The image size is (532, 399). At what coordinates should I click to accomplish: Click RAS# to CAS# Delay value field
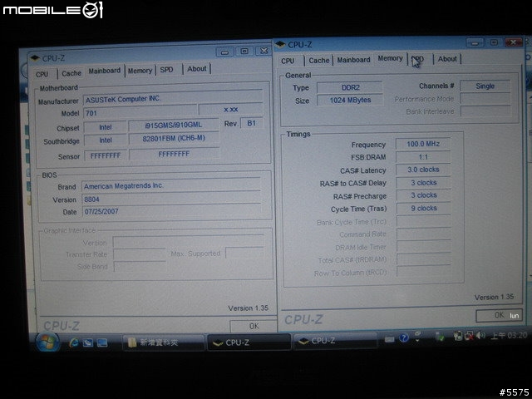[x=423, y=183]
